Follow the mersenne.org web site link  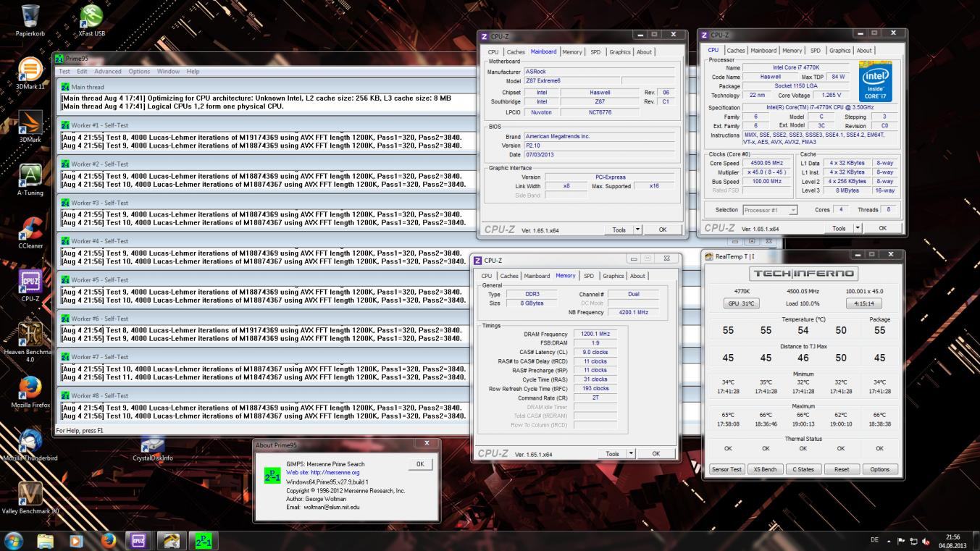(x=323, y=472)
